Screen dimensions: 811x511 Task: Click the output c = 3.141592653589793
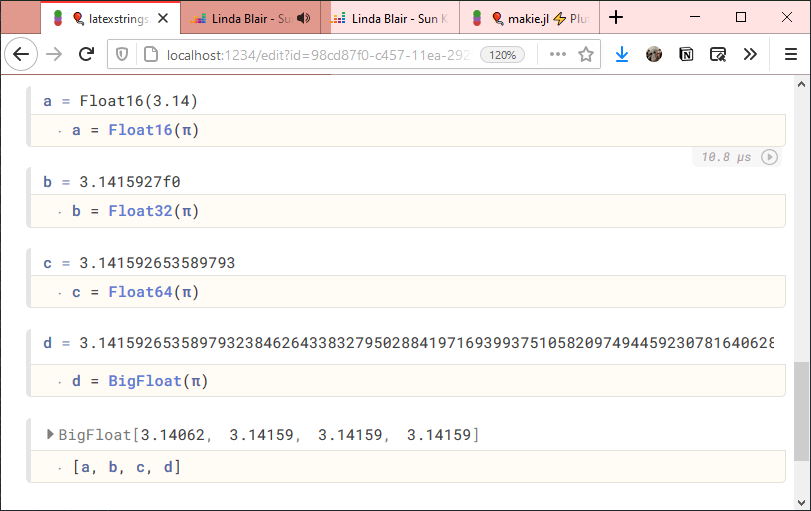[x=139, y=263]
